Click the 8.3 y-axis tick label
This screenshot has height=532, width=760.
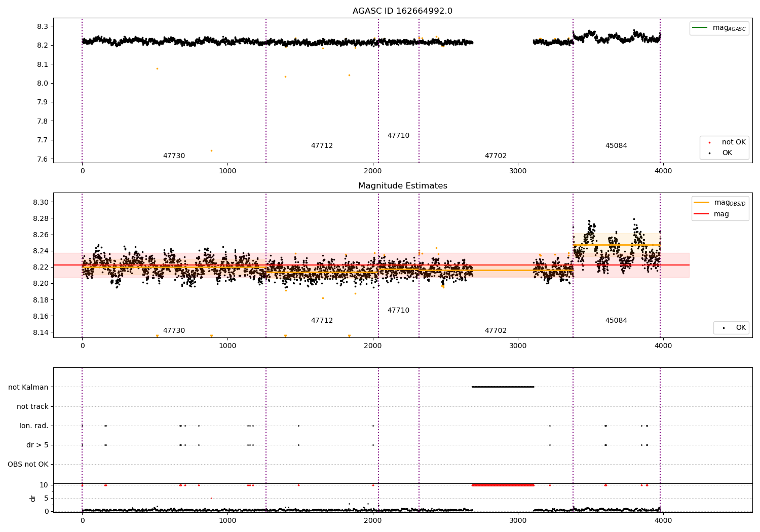43,26
